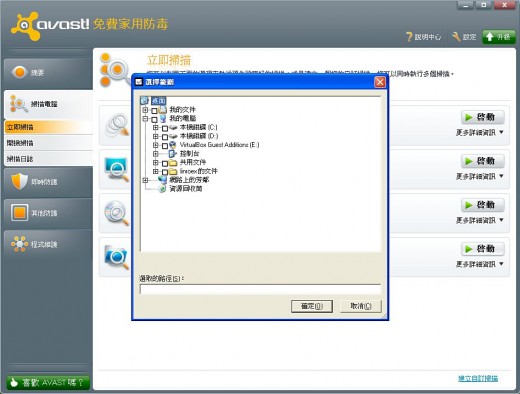This screenshot has width=520, height=394.
Task: Expand the VirtualBox Guest Additions (E:) node
Action: 155,145
